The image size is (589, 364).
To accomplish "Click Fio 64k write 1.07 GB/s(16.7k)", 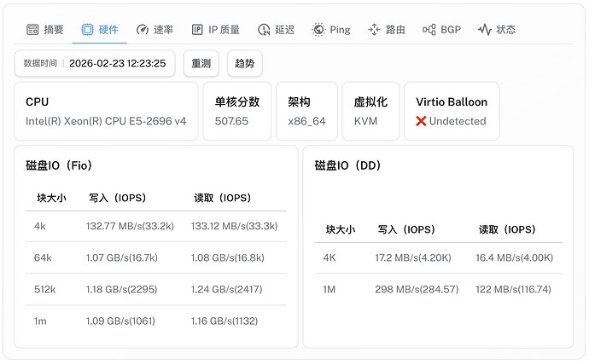I will coord(122,257).
